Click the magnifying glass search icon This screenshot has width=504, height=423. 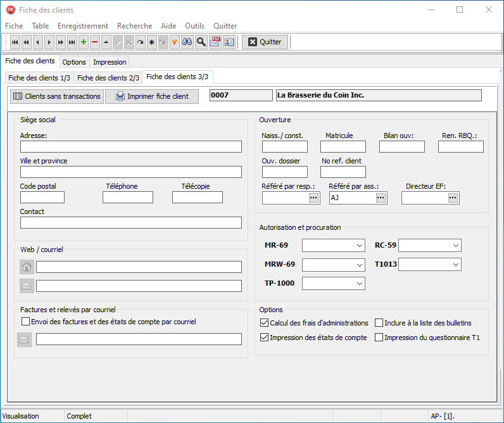point(201,42)
